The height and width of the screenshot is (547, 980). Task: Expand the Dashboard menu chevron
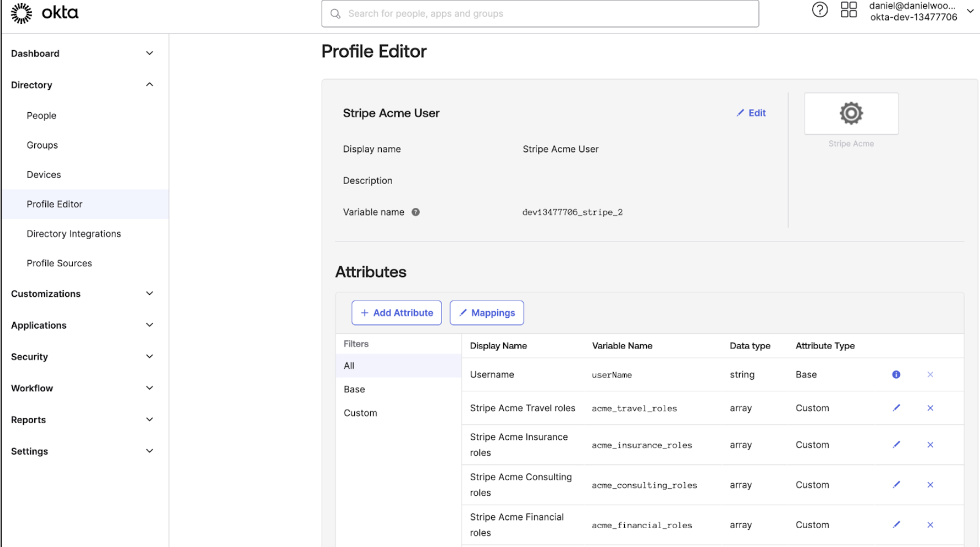click(x=149, y=53)
